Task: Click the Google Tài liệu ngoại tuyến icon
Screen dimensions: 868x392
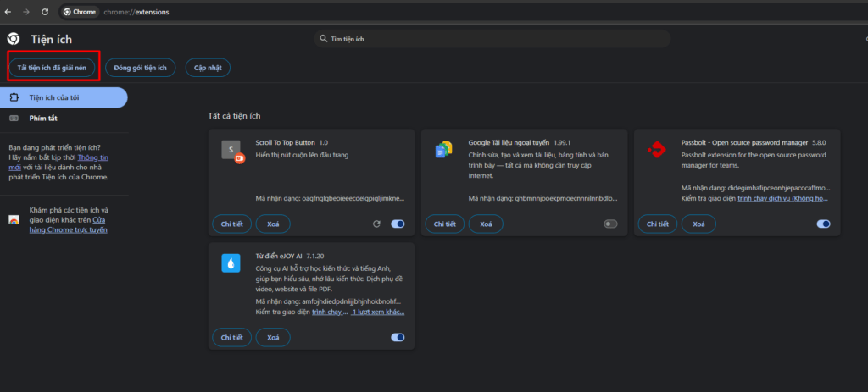Action: pos(442,151)
